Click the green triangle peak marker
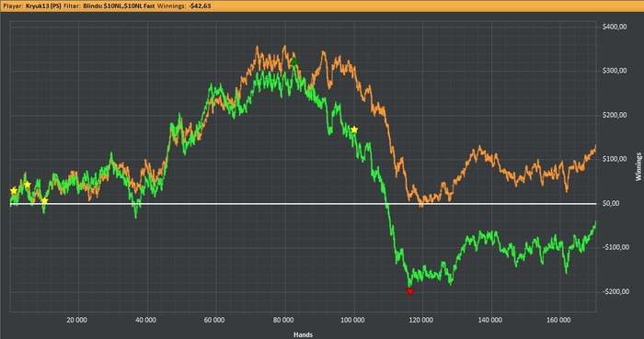Screen dimensions: 644x339 point(293,62)
